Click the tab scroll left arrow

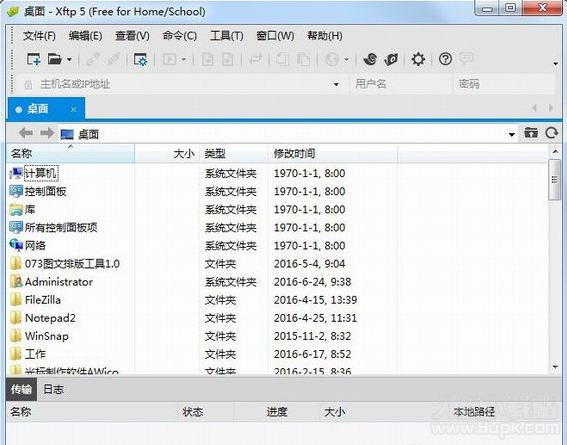coord(534,108)
